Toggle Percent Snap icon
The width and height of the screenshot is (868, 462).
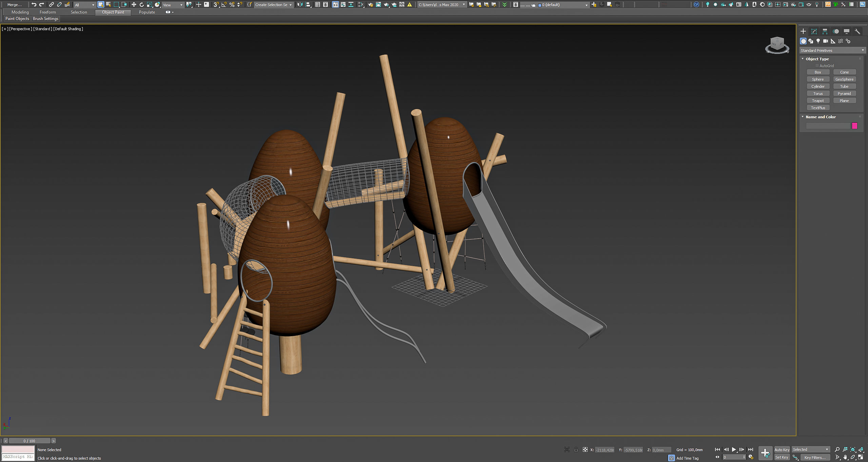click(x=232, y=4)
